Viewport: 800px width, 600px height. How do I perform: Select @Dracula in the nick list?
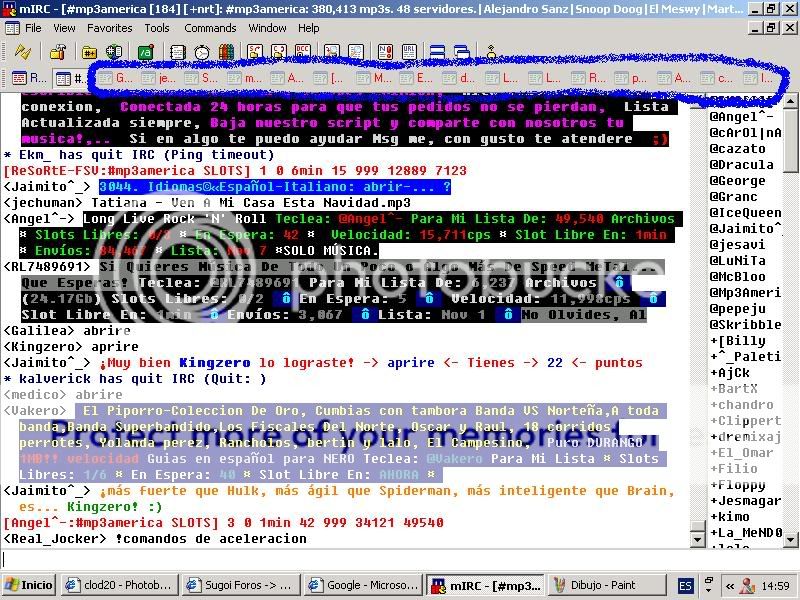(741, 165)
